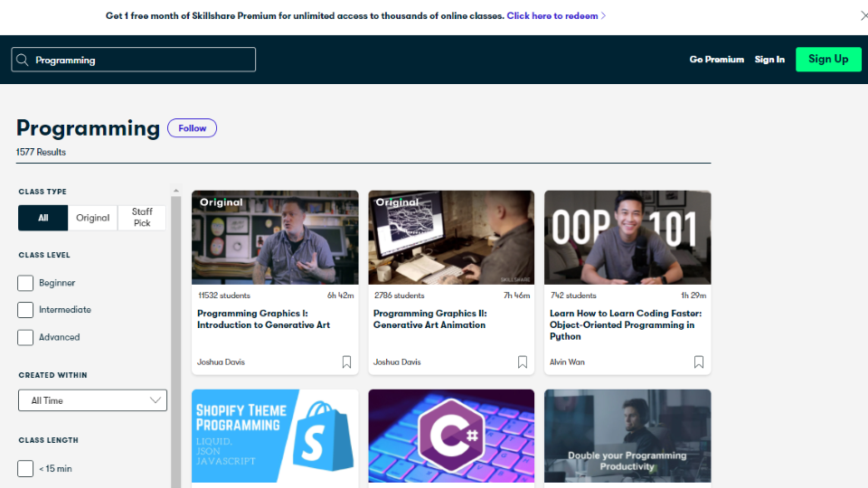
Task: Click the 1577 Results text
Action: tap(41, 152)
